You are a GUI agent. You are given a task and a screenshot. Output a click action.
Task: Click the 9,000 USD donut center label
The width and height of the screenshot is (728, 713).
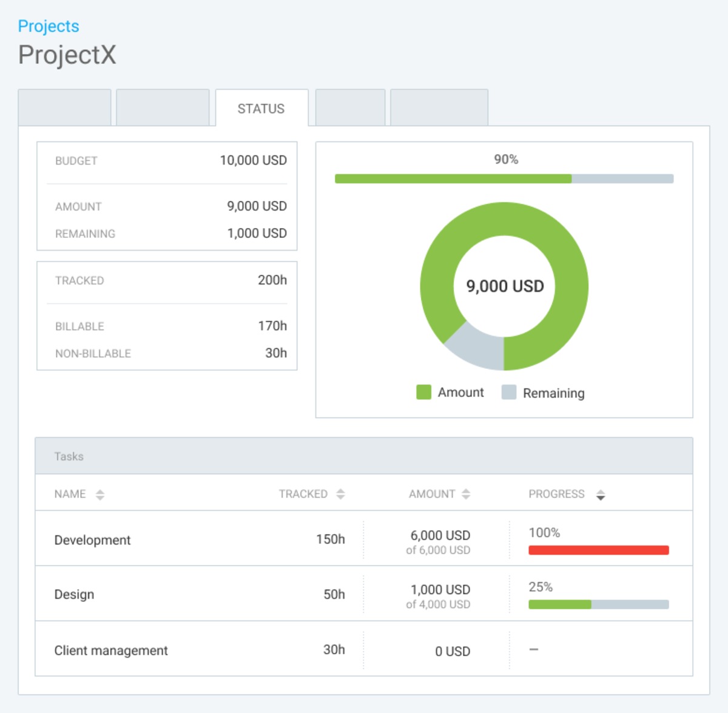(x=504, y=285)
